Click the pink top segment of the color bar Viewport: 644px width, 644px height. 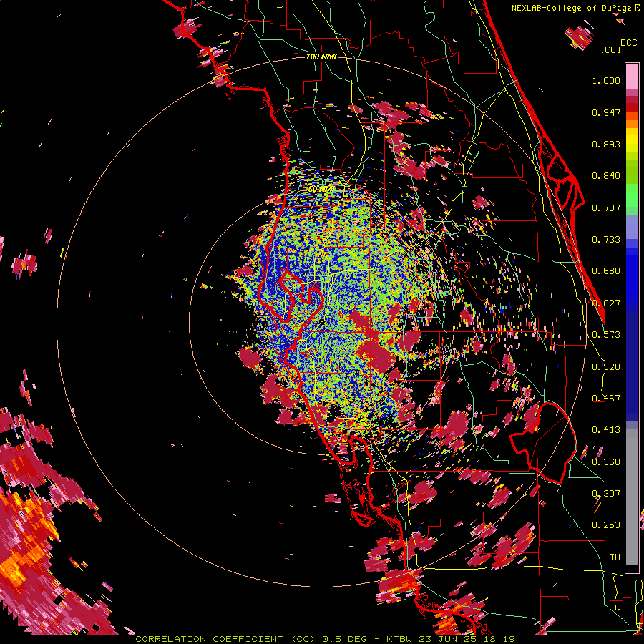632,76
